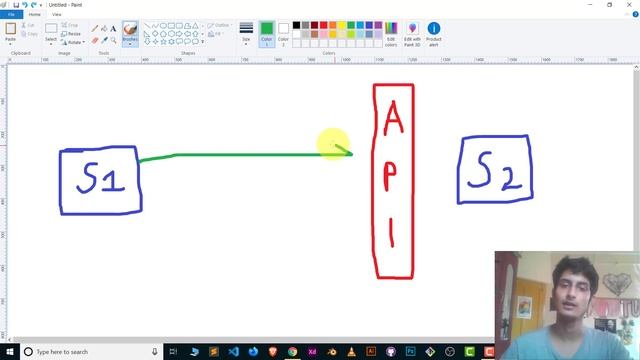The height and width of the screenshot is (360, 640).
Task: Choose the Curve shape
Action: pyautogui.click(x=155, y=26)
